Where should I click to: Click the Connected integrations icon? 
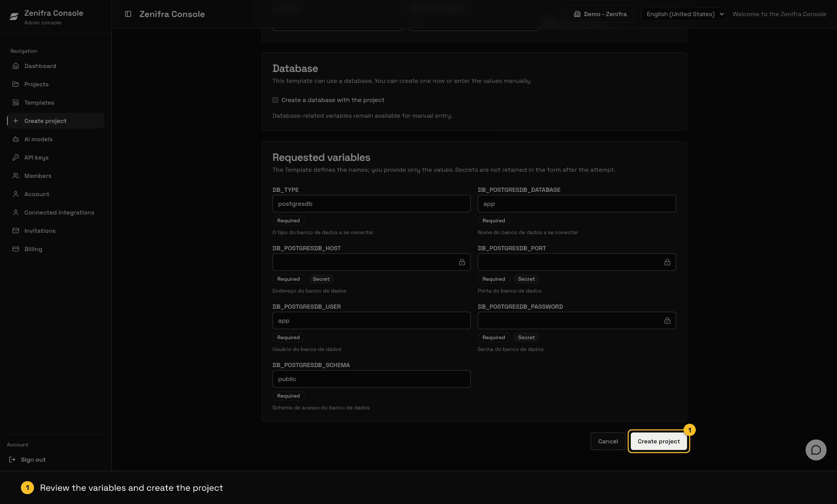(x=16, y=212)
